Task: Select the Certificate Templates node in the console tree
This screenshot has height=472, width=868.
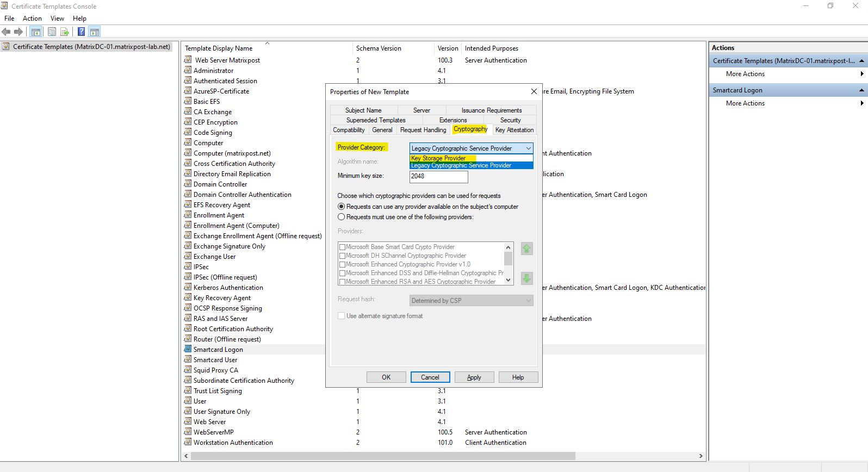Action: 86,47
